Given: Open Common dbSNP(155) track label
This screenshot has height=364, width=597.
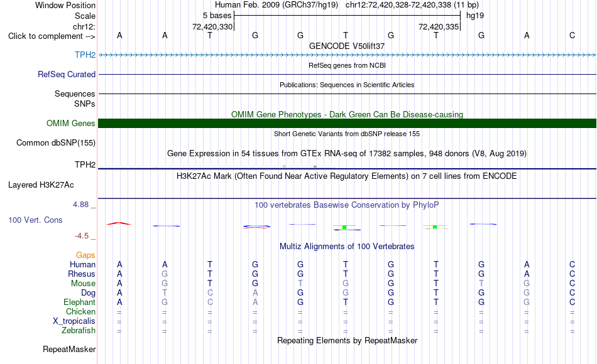Looking at the screenshot, I should (x=55, y=142).
